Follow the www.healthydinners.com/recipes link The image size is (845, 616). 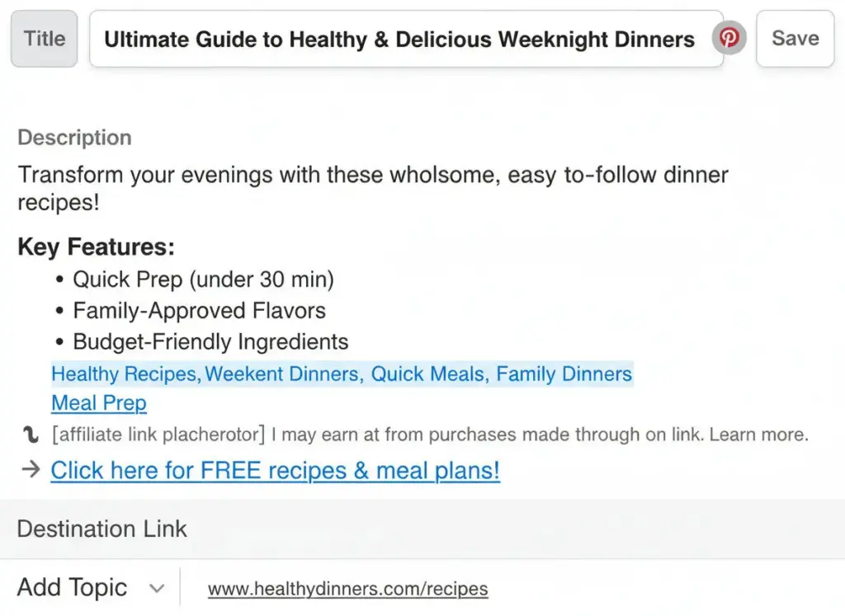pyautogui.click(x=347, y=588)
